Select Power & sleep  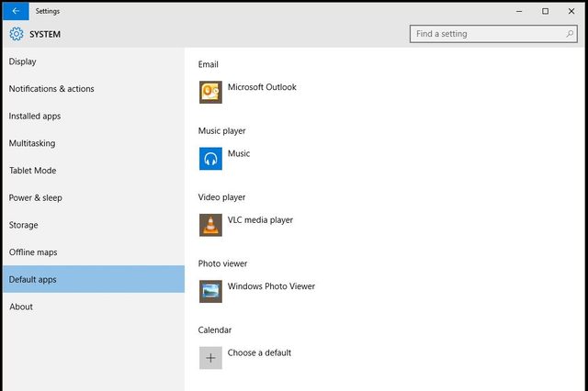tap(94, 197)
